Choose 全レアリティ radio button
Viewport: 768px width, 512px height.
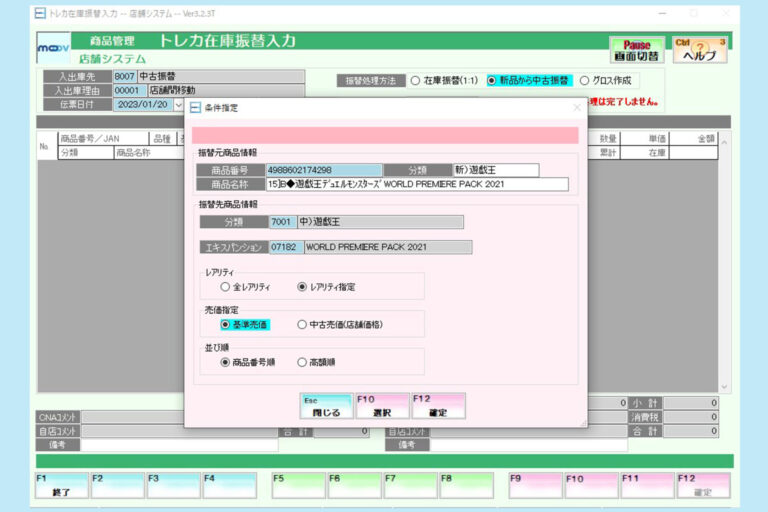point(245,287)
